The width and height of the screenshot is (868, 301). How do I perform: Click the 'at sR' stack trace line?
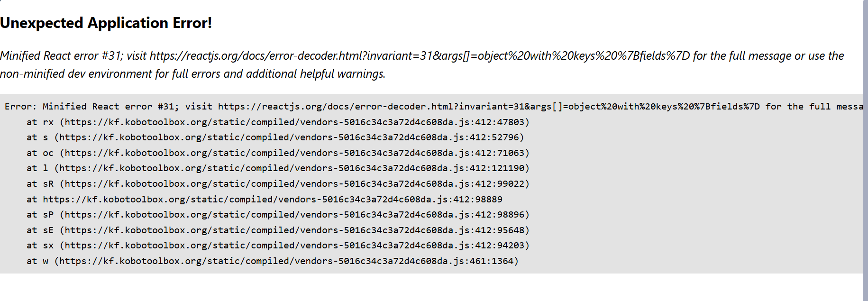pos(278,184)
